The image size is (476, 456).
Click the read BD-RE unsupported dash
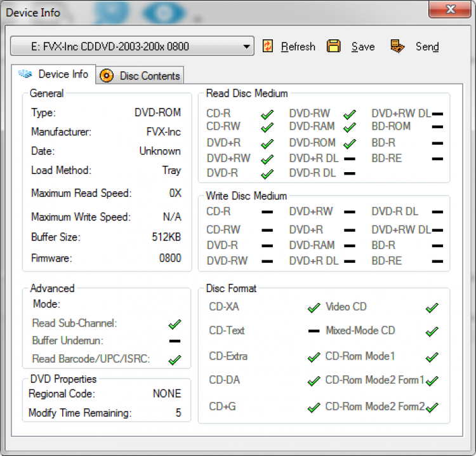(x=437, y=159)
